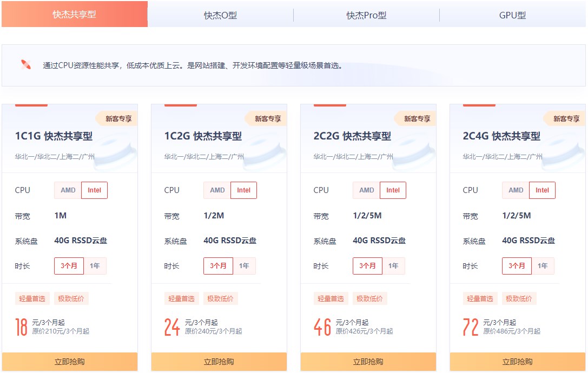The width and height of the screenshot is (588, 373).
Task: Select Intel CPU on the 1C1G plan
Action: pyautogui.click(x=95, y=190)
